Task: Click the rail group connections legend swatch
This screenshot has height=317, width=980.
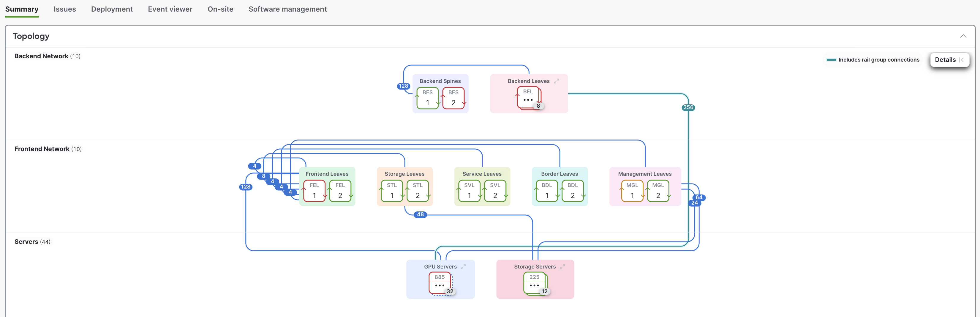Action: (x=831, y=60)
